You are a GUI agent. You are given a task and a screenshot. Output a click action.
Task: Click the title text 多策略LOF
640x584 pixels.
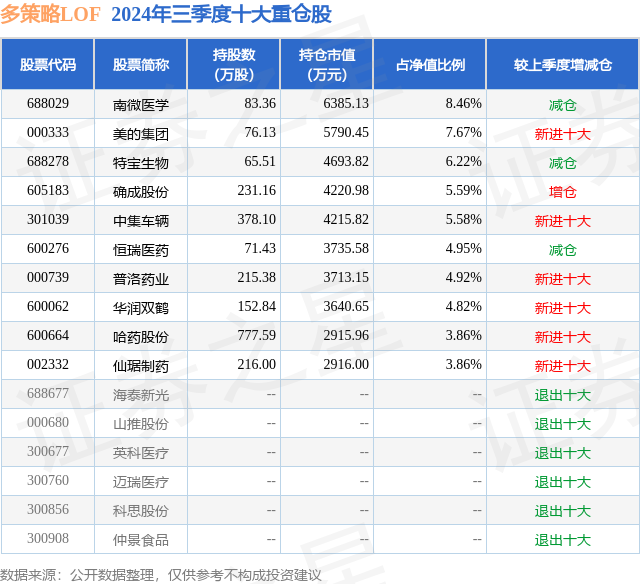[50, 15]
